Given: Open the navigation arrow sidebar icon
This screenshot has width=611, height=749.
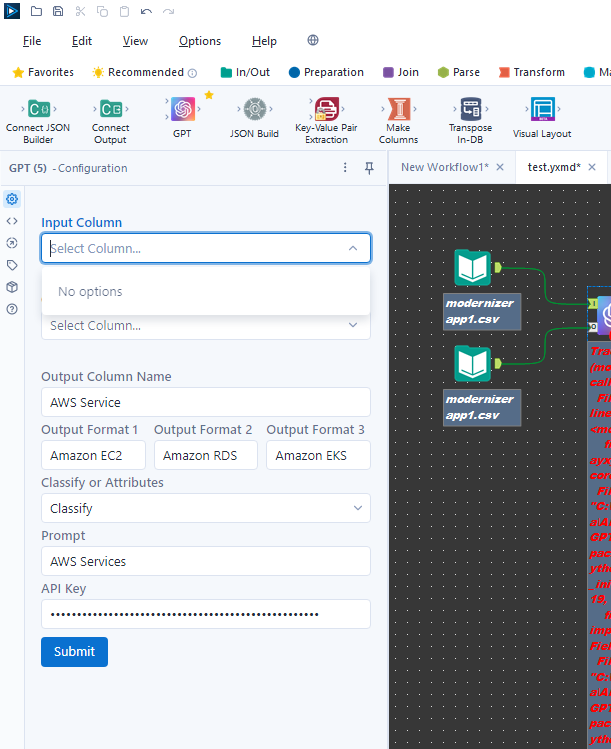Looking at the screenshot, I should tap(12, 243).
